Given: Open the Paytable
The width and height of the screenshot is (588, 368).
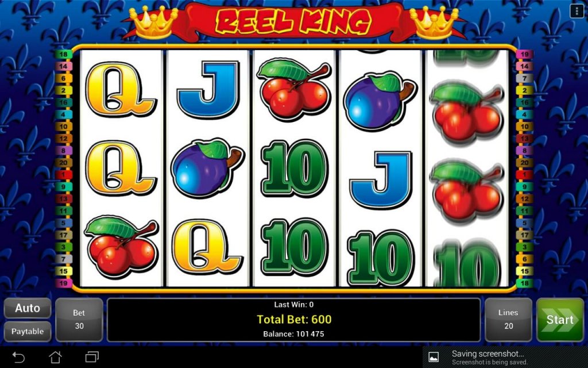Looking at the screenshot, I should click(x=28, y=331).
